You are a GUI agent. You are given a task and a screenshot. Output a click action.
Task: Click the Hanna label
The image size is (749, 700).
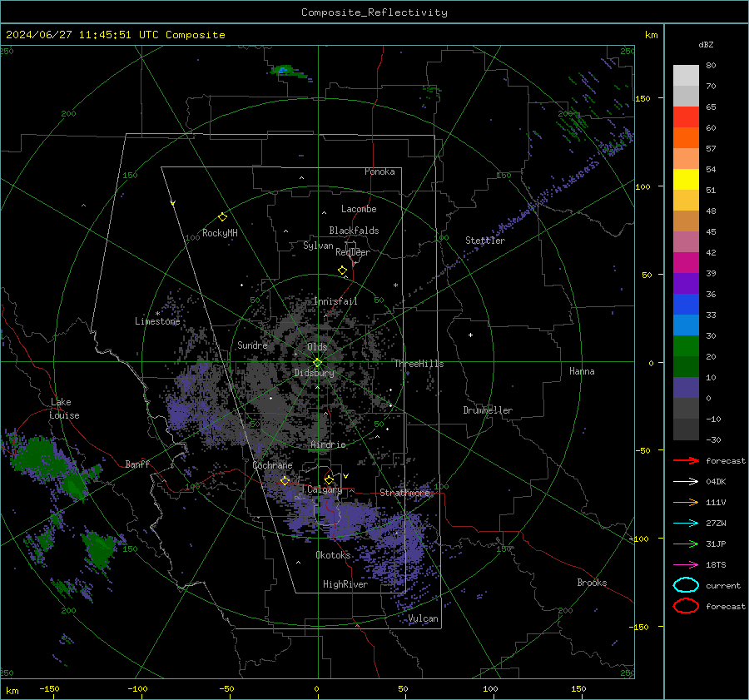(582, 371)
